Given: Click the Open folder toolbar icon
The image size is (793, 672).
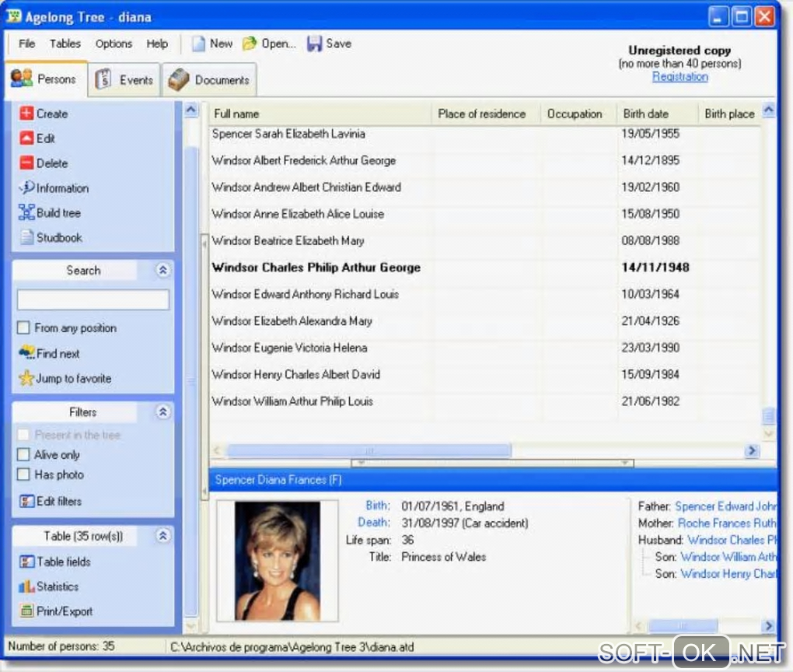Looking at the screenshot, I should pos(250,44).
